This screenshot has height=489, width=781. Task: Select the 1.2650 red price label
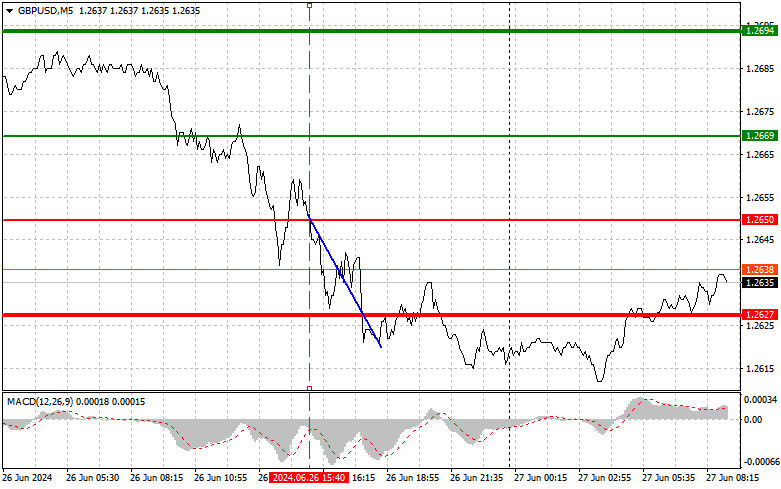click(x=759, y=220)
